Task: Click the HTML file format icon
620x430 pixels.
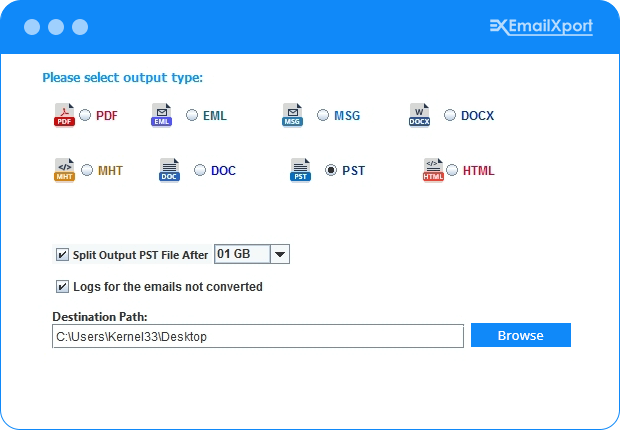Action: 433,170
